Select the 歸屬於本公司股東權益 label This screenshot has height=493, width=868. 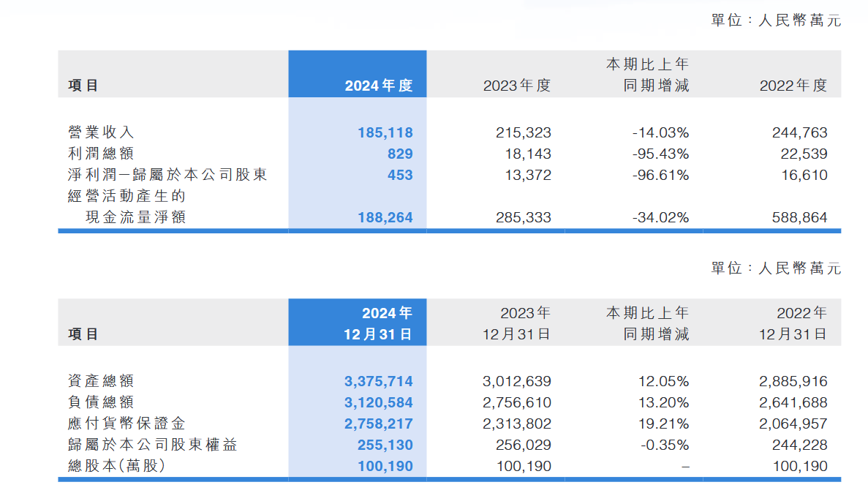click(153, 445)
